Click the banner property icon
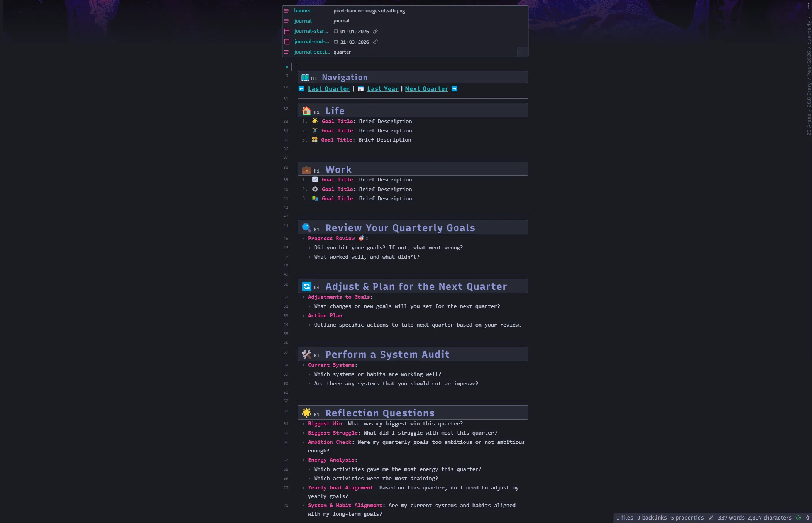Image resolution: width=812 pixels, height=523 pixels. [287, 10]
